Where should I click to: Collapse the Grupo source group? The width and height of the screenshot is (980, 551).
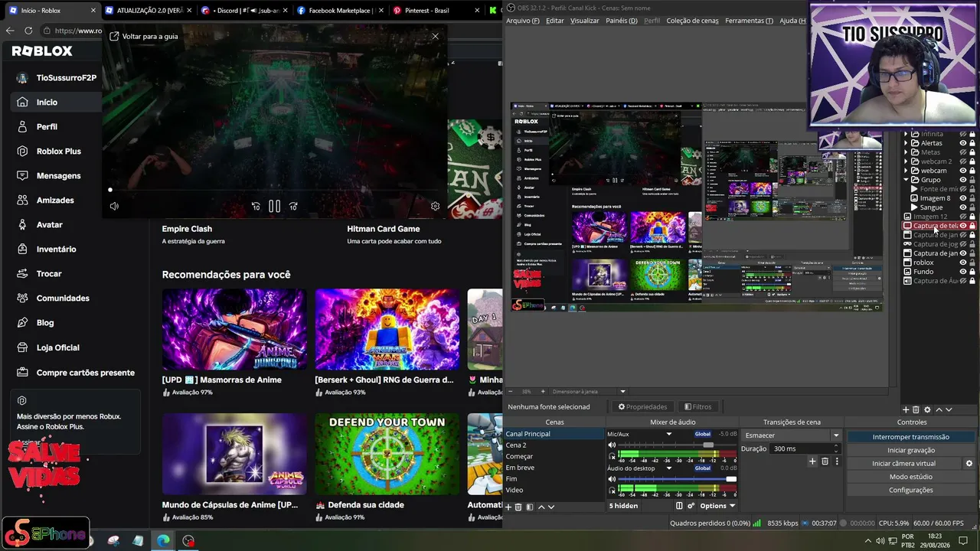906,180
